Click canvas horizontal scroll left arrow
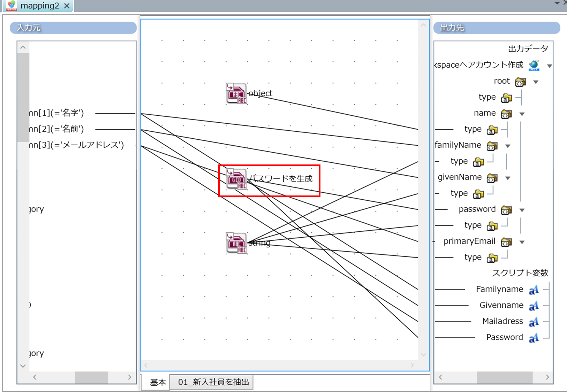Image resolution: width=567 pixels, height=392 pixels. [146, 365]
